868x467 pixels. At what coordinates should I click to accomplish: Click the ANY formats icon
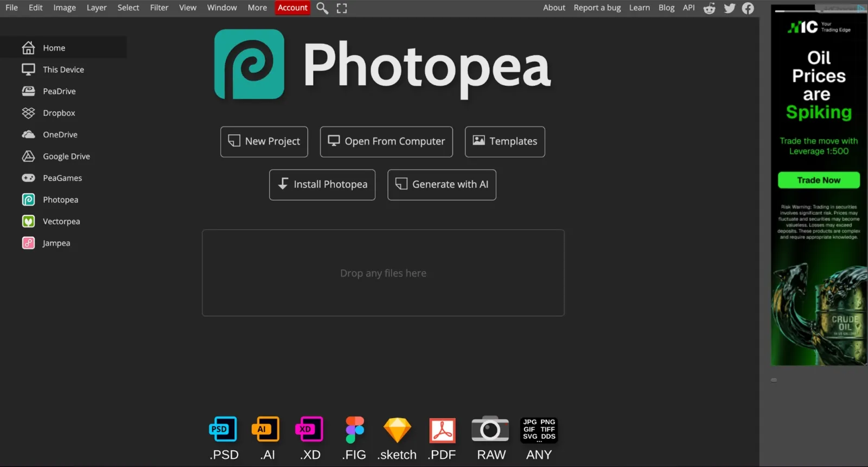[539, 430]
